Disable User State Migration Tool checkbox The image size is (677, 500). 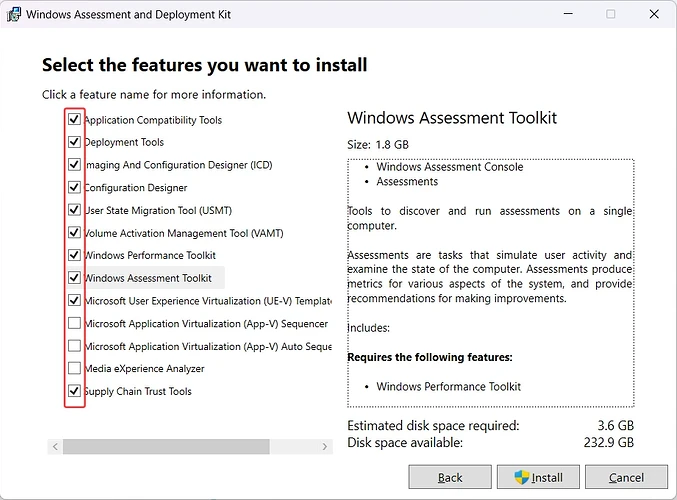click(x=74, y=210)
